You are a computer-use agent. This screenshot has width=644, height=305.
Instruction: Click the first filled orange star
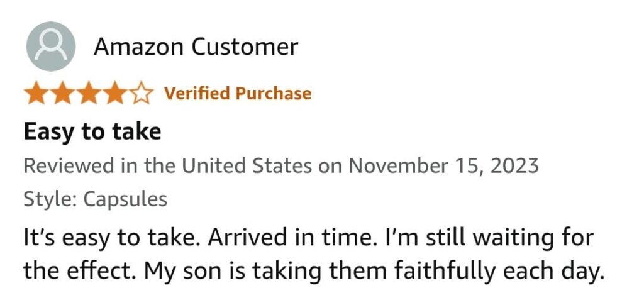tap(36, 94)
